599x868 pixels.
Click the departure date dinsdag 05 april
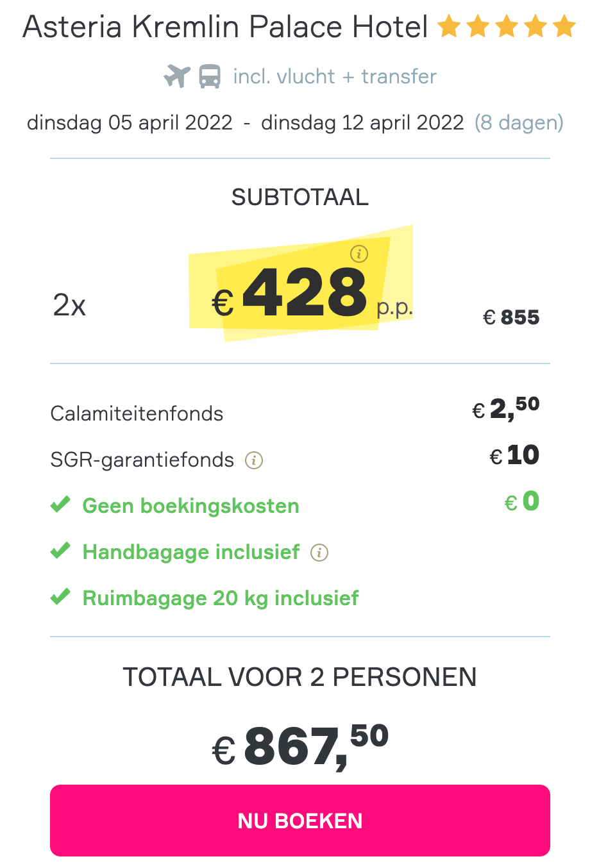[x=130, y=122]
